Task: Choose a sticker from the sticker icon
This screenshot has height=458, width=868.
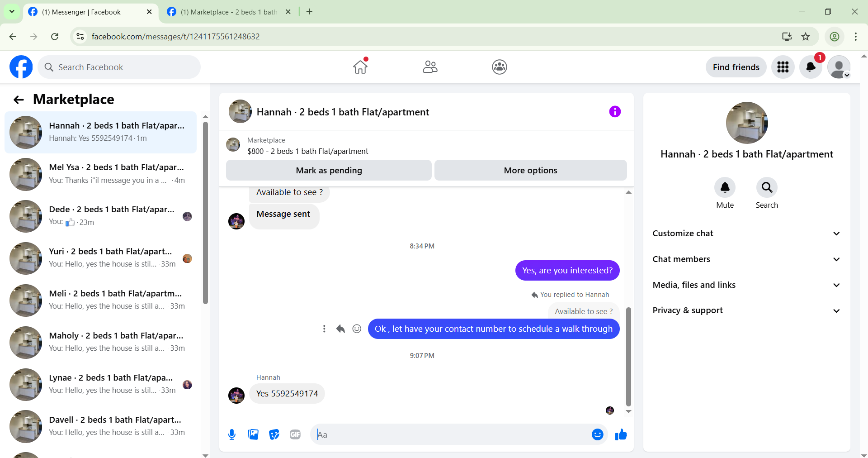Action: 274,435
